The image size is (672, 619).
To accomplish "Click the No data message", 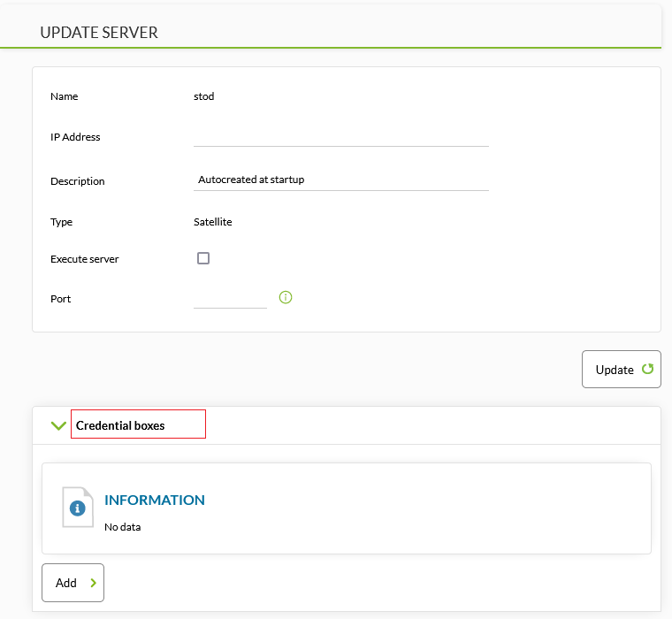I will coord(123,527).
